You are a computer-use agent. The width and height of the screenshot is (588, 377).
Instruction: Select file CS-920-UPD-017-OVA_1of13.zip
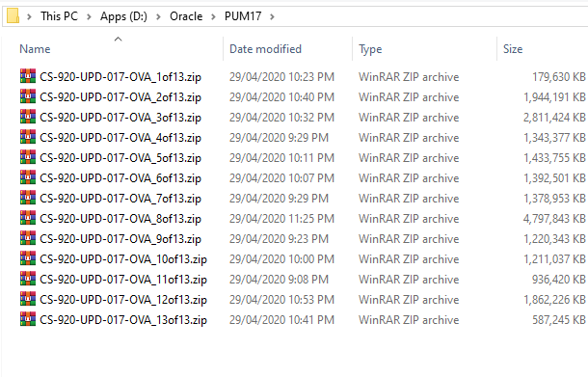point(120,77)
